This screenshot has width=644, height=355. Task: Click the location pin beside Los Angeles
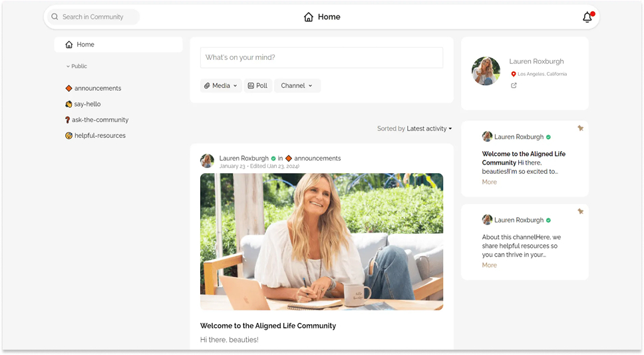(x=514, y=74)
